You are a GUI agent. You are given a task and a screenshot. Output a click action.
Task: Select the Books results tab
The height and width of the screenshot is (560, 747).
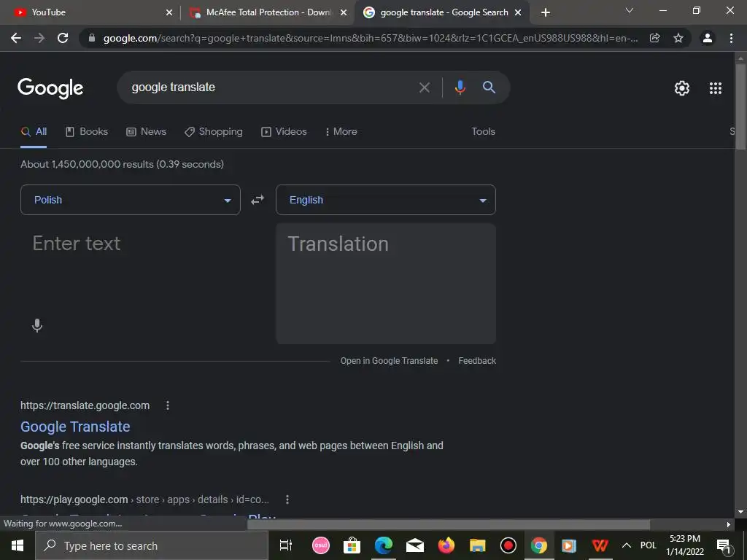click(x=87, y=131)
